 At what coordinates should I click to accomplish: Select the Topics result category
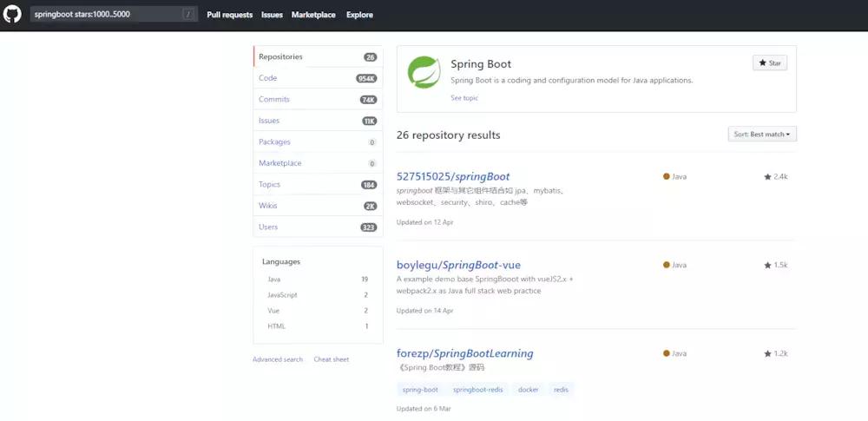(318, 185)
